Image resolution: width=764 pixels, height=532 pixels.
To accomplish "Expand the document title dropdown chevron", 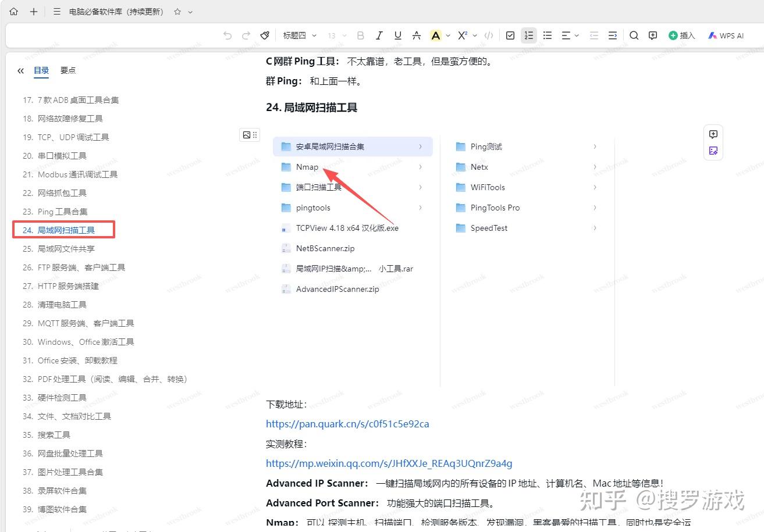I will 190,12.
